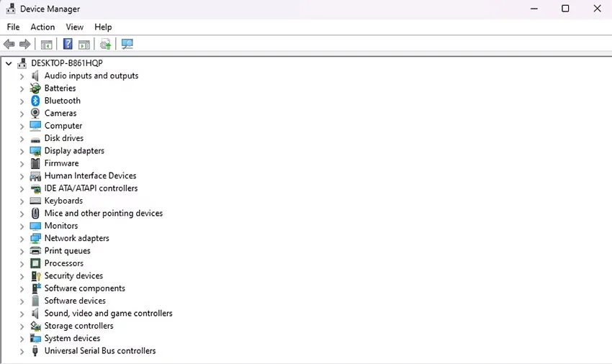Select the Computer label
The image size is (612, 364).
coord(63,126)
